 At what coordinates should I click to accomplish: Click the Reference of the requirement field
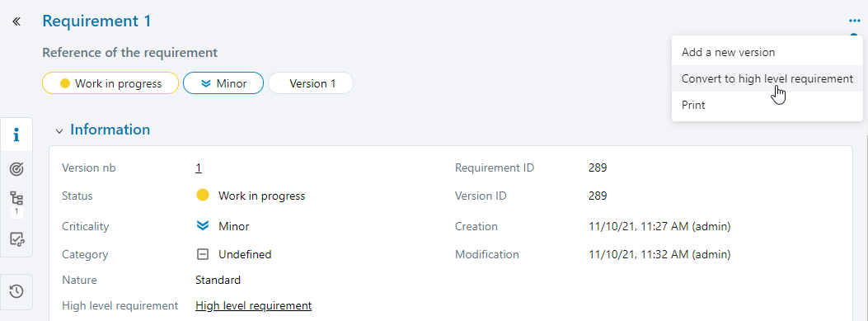[x=130, y=53]
